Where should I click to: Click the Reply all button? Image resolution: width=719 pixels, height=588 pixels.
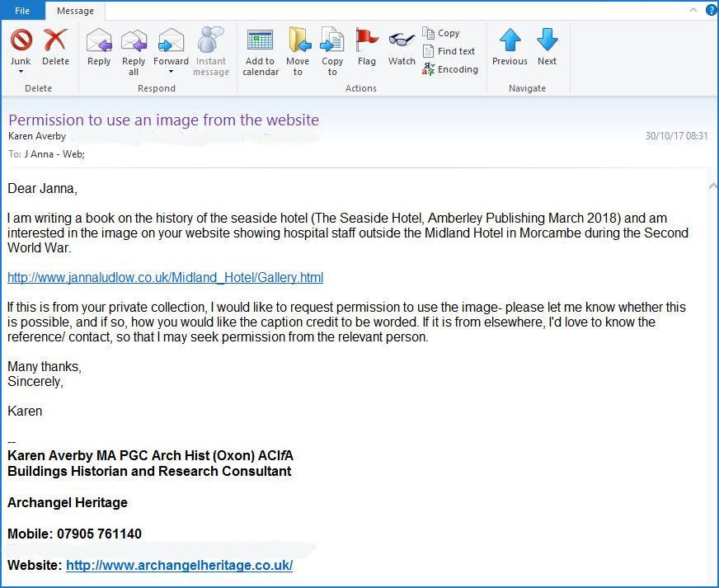pyautogui.click(x=134, y=50)
